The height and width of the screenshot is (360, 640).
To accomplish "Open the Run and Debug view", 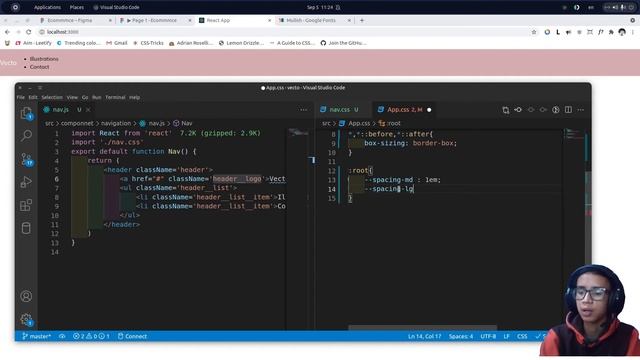I will click(27, 182).
